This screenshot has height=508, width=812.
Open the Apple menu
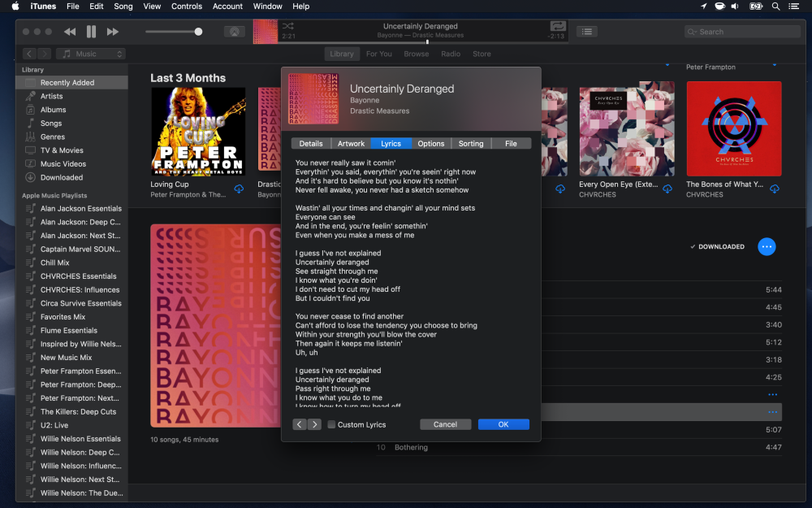pos(15,7)
